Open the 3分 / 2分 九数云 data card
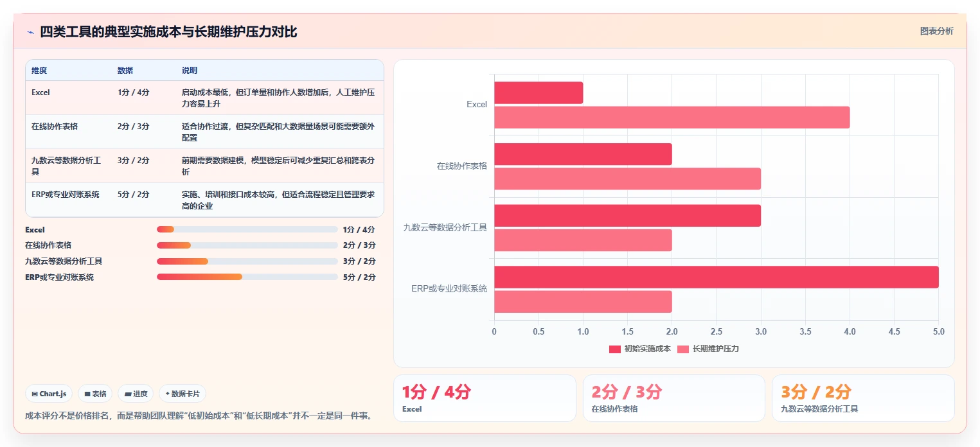 pos(863,398)
